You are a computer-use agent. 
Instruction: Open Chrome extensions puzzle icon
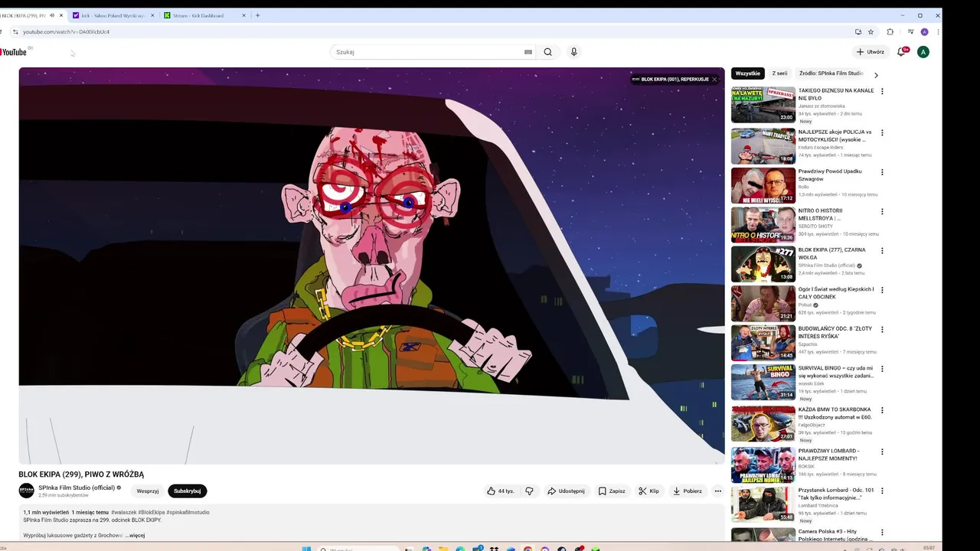(x=890, y=32)
